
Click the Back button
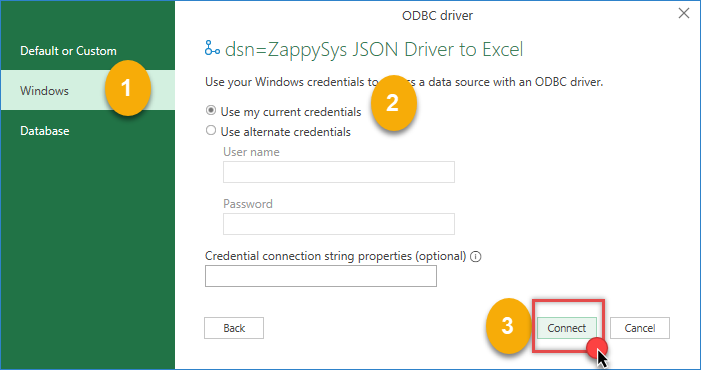click(234, 328)
